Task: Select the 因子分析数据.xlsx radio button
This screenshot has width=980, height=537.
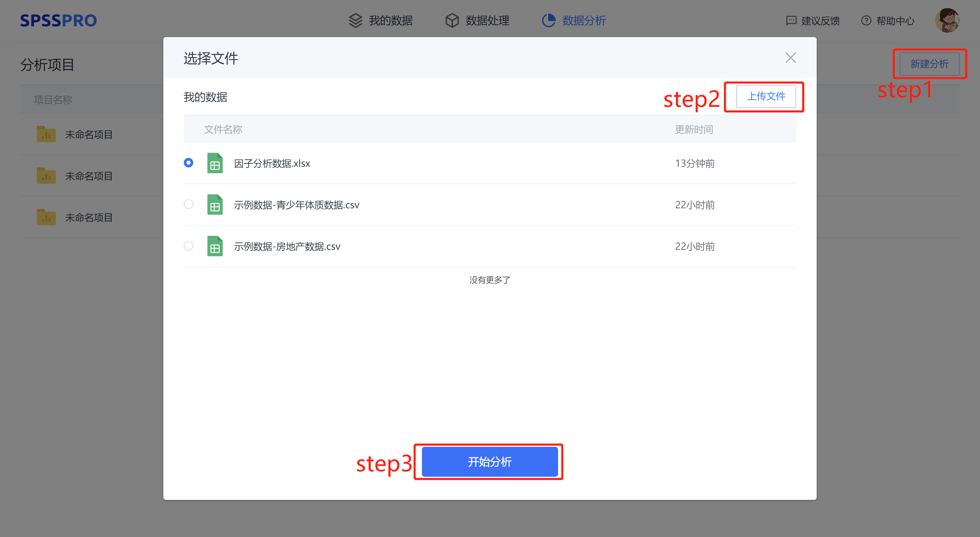Action: pyautogui.click(x=188, y=163)
